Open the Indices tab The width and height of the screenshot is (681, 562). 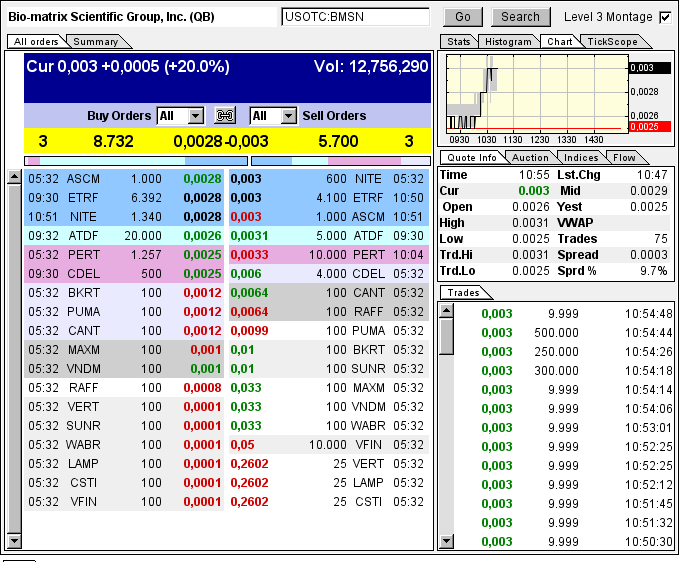coord(581,158)
